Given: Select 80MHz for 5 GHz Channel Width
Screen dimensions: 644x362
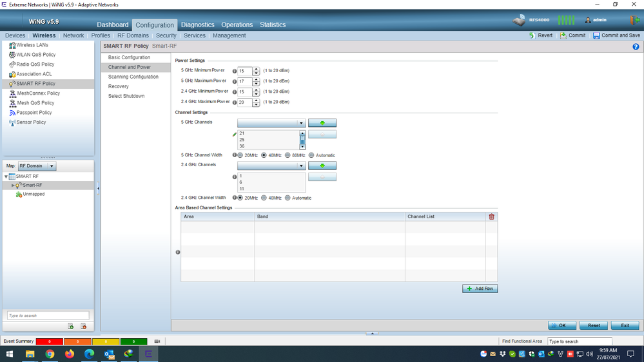Looking at the screenshot, I should point(288,155).
